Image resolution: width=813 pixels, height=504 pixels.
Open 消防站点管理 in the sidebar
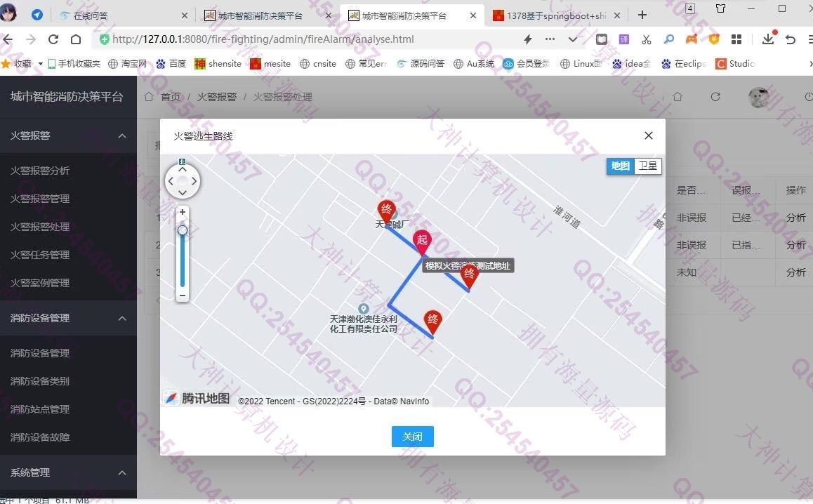point(40,409)
